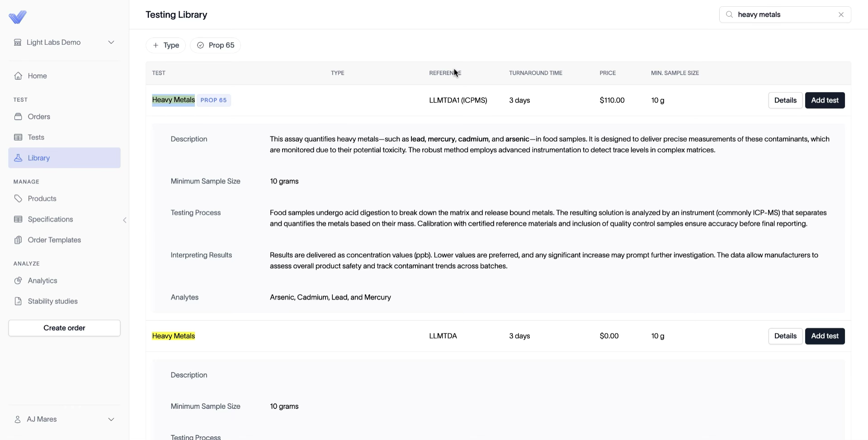Click the $0.00 price
The height and width of the screenshot is (440, 868).
click(x=609, y=336)
